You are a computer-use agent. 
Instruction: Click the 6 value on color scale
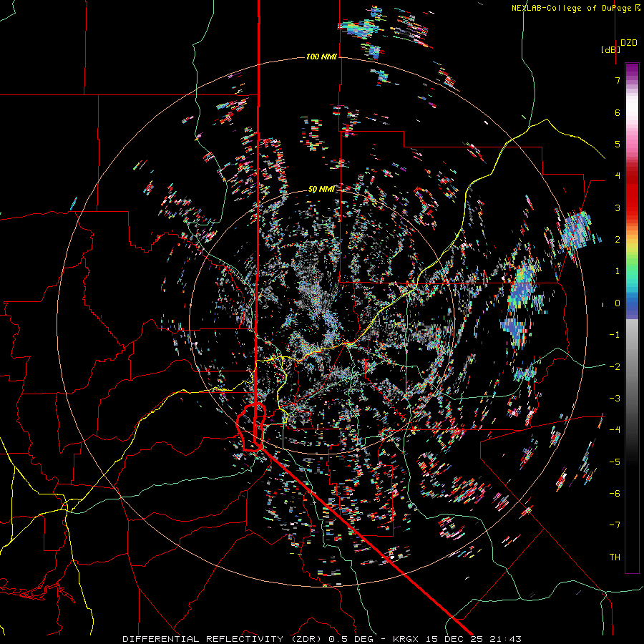coord(618,112)
